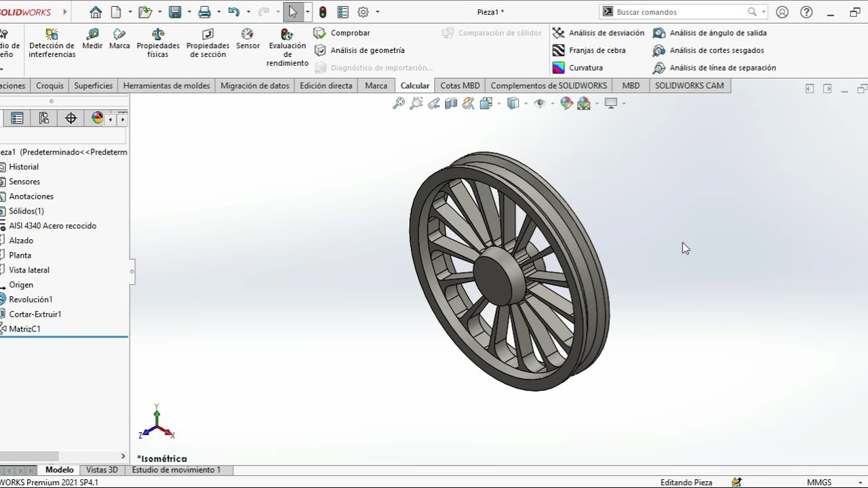Select Vista lateral plane
The height and width of the screenshot is (488, 868).
pyautogui.click(x=29, y=270)
